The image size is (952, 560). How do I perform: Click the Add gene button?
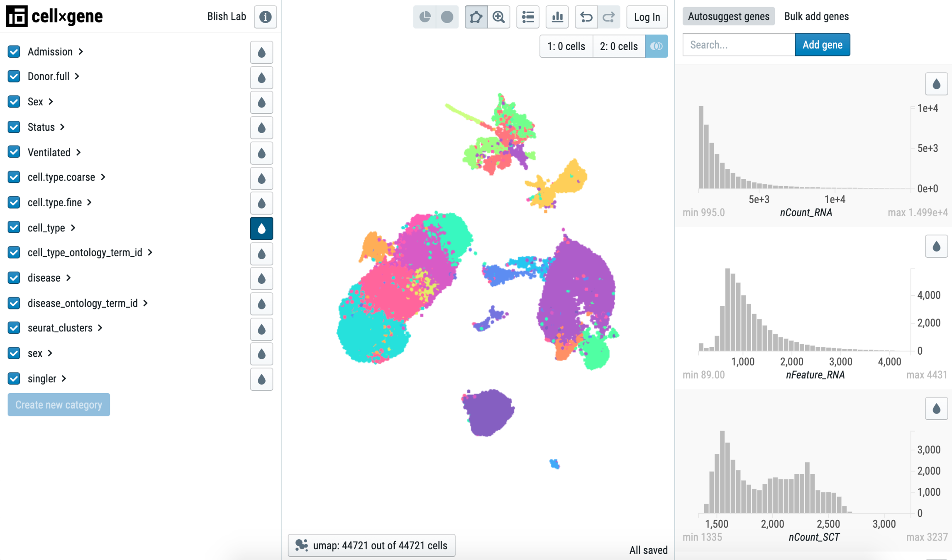tap(822, 45)
